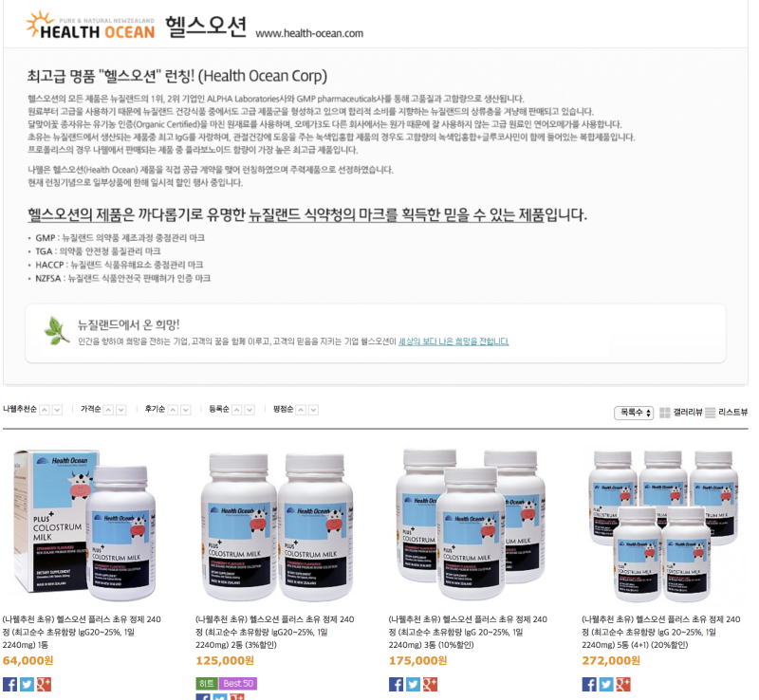Open thumbnail of five-bottle colostrum set

[x=662, y=526]
